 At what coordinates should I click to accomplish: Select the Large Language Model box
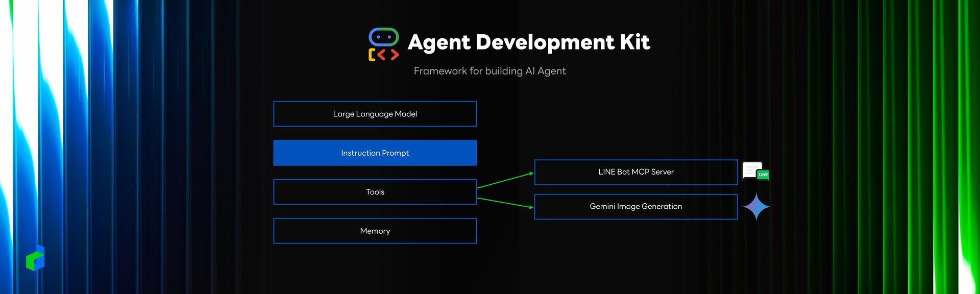click(x=375, y=114)
